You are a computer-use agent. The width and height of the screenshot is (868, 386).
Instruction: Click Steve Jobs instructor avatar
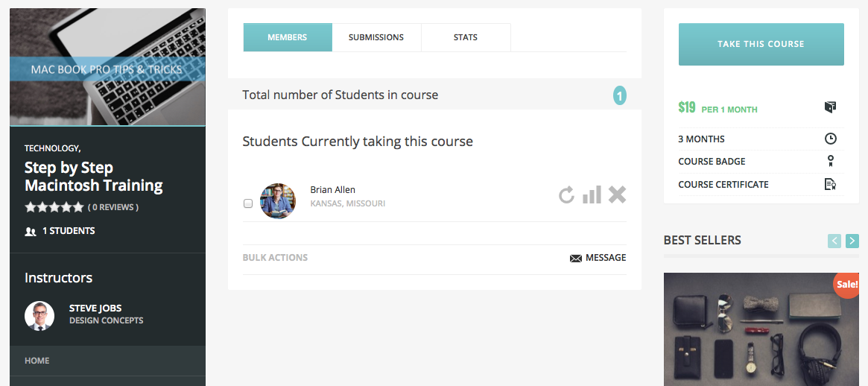coord(39,316)
